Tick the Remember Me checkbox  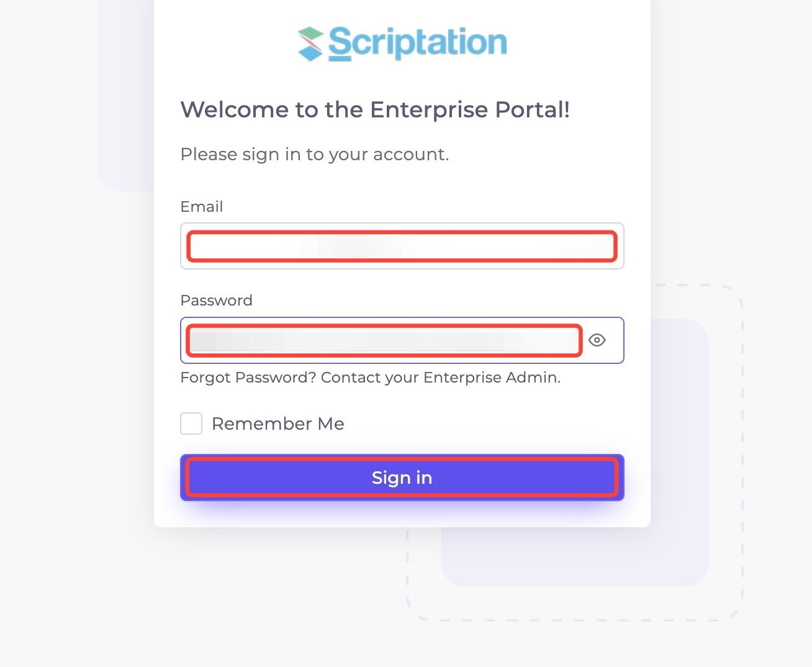[x=191, y=424]
